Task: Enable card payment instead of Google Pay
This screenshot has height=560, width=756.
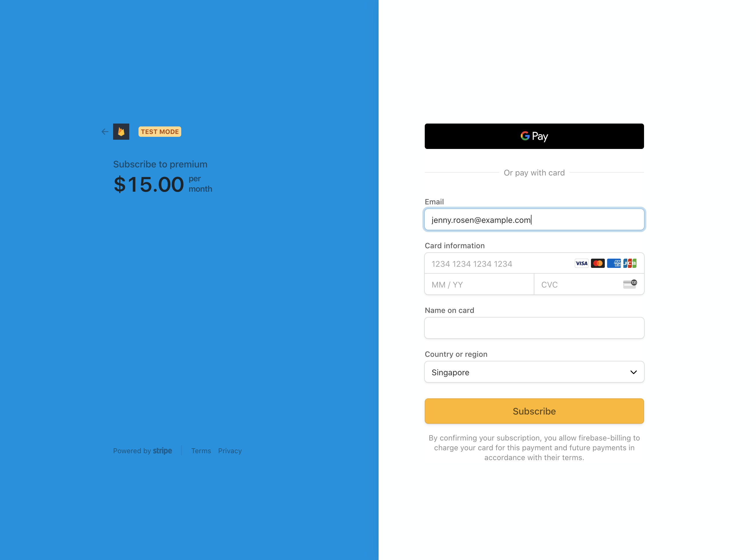Action: [534, 172]
